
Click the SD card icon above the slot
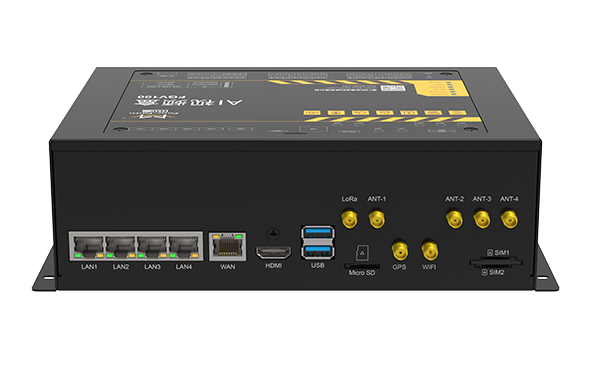tap(362, 253)
